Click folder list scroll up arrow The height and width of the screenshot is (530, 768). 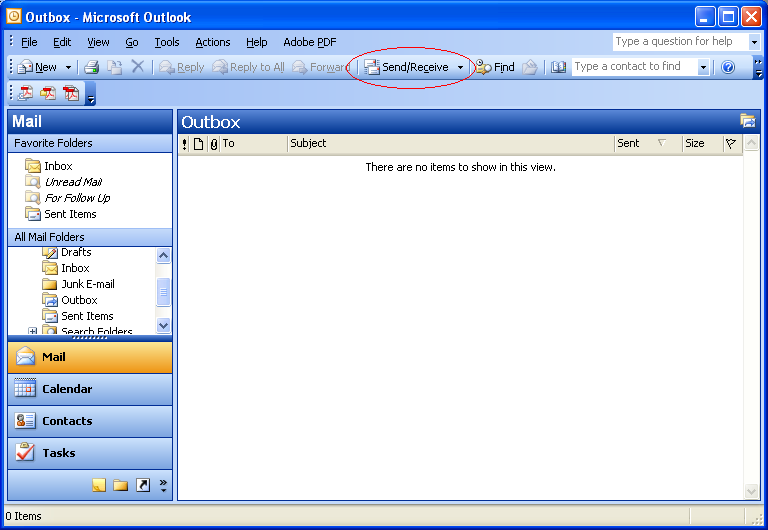pyautogui.click(x=163, y=255)
